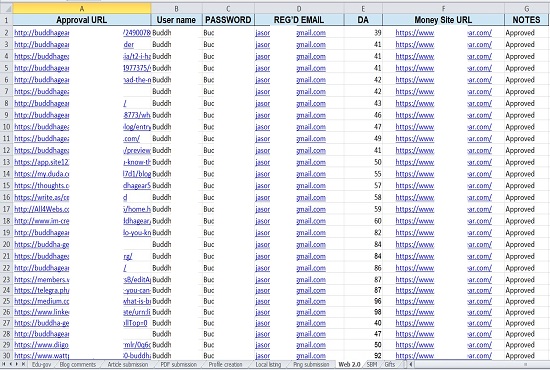This screenshot has width=550, height=370.
Task: Switch to the PDF submission sheet
Action: (x=179, y=364)
